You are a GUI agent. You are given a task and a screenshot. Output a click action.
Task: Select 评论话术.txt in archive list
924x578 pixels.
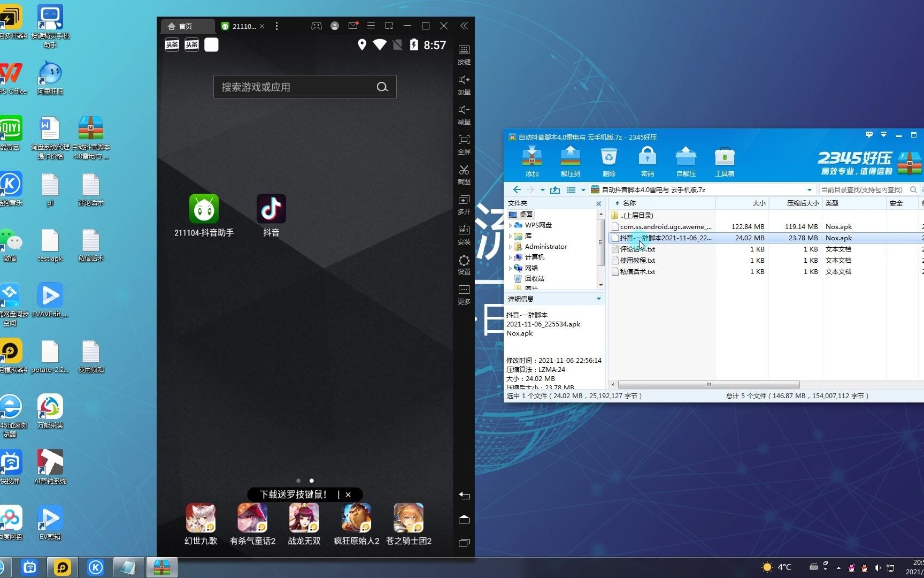pyautogui.click(x=766, y=249)
